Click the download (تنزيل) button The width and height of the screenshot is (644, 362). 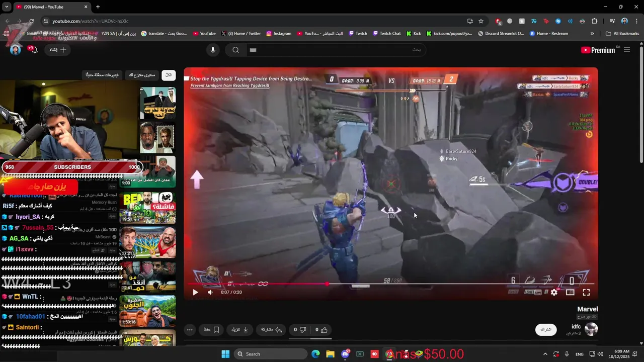pos(240,330)
